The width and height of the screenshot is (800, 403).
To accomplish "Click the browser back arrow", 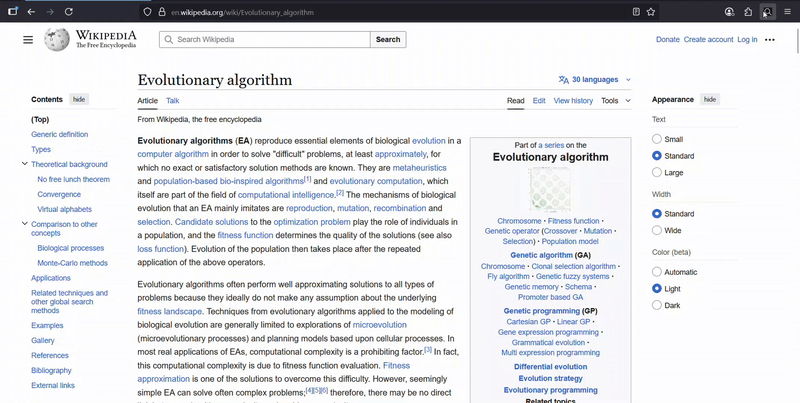I will pyautogui.click(x=31, y=12).
